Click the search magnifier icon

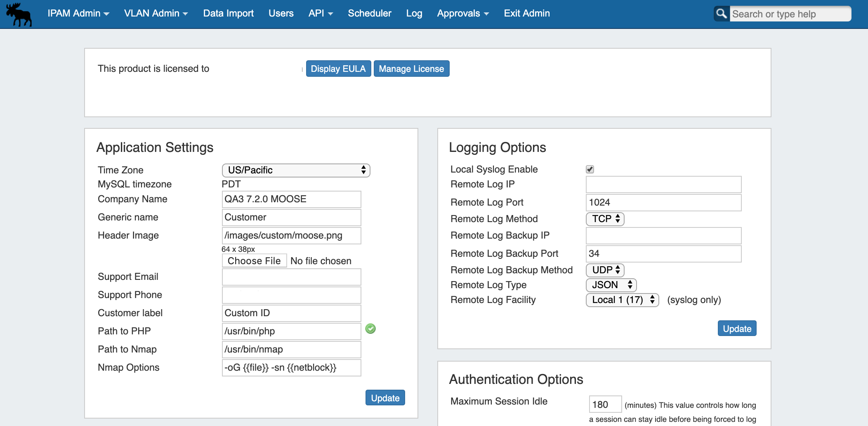coord(722,14)
